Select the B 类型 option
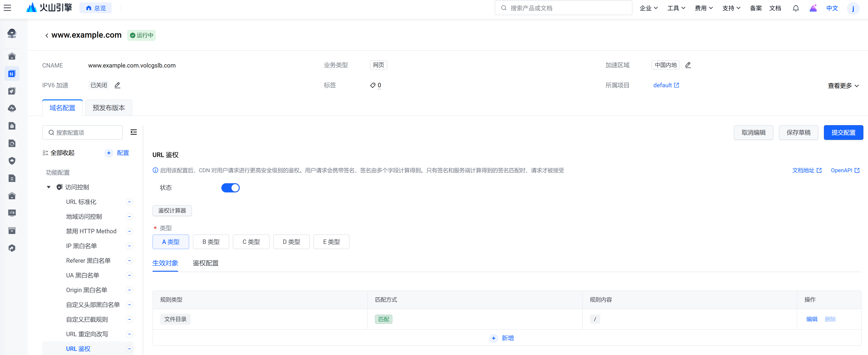The width and height of the screenshot is (868, 355). point(211,242)
